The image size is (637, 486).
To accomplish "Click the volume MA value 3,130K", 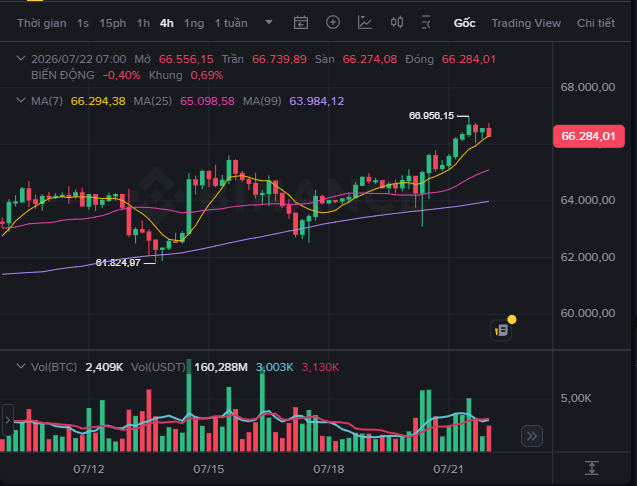I will [x=320, y=367].
